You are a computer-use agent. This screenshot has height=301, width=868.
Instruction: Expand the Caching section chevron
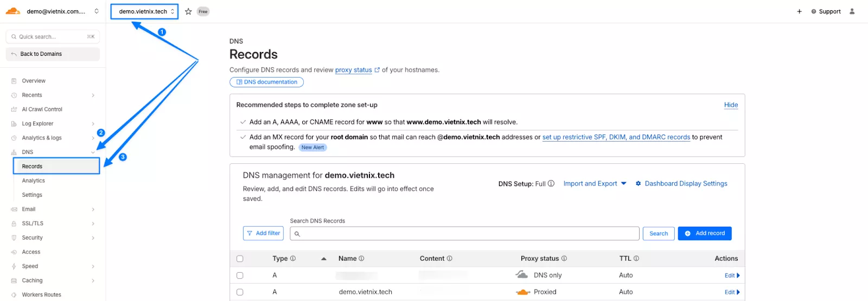point(93,281)
